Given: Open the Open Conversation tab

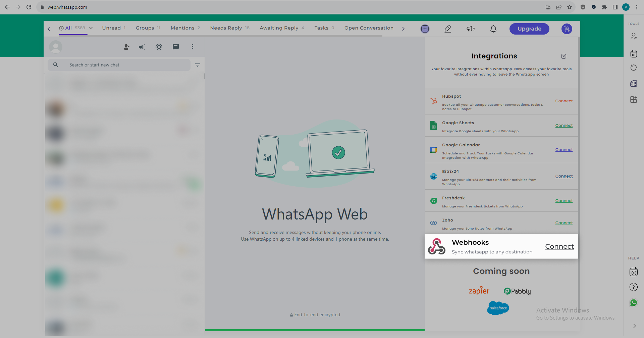Looking at the screenshot, I should pos(369,28).
